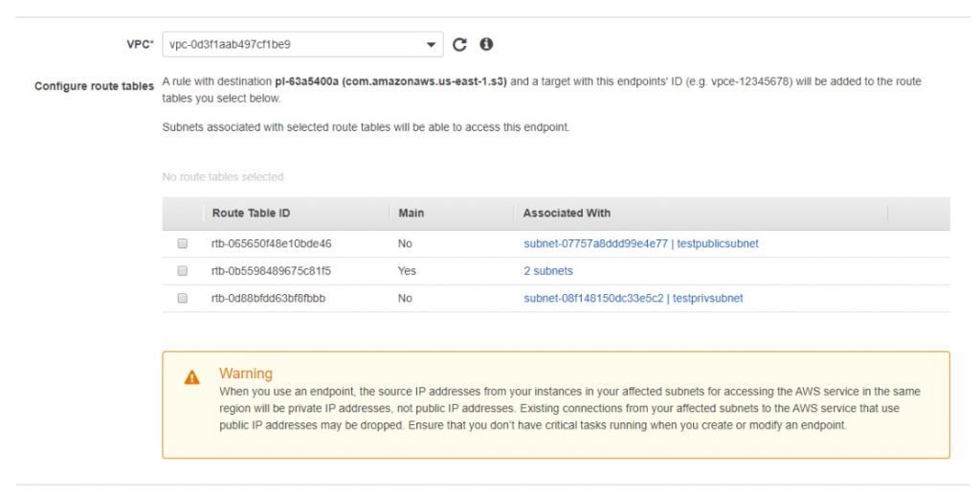The image size is (980, 498).
Task: Click the refresh icon beside the VPC selector
Action: point(459,45)
